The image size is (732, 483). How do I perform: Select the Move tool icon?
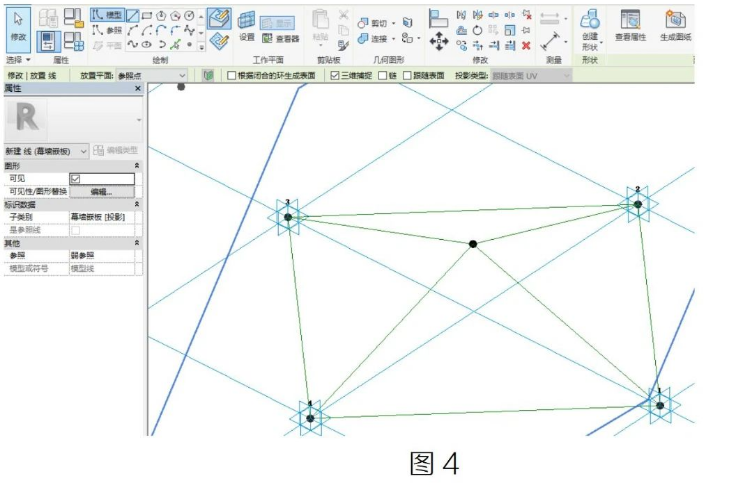tap(439, 42)
